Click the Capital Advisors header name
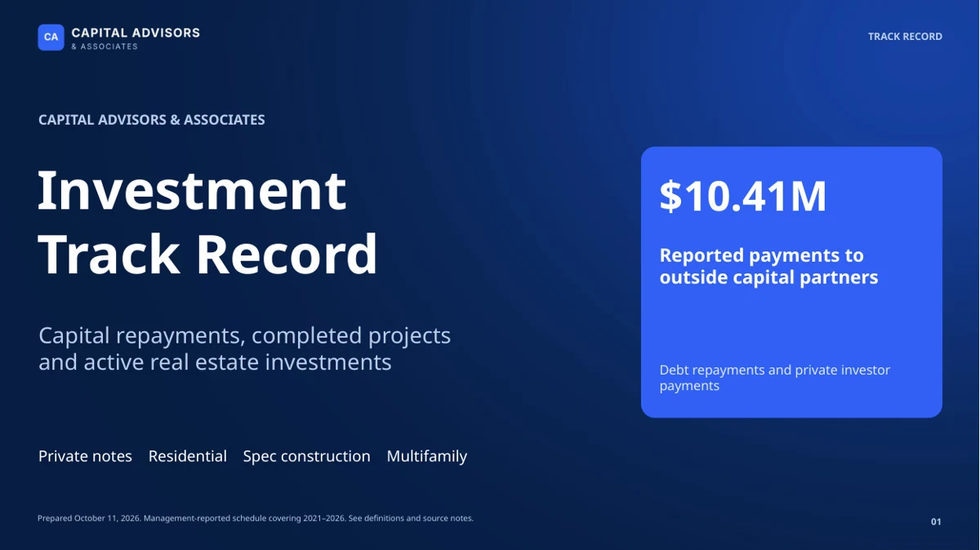This screenshot has width=980, height=550. pyautogui.click(x=136, y=33)
